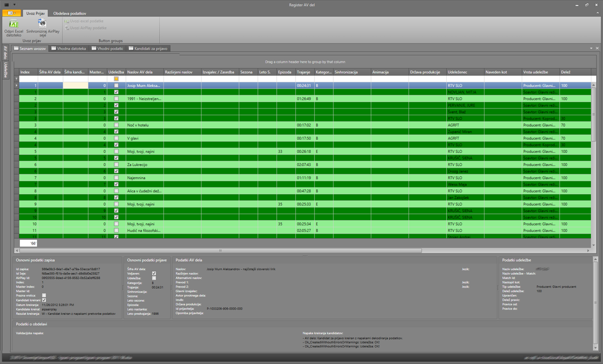Toggle Udeležba checkbox in Weiss Maja row
This screenshot has width=603, height=364.
point(116,184)
